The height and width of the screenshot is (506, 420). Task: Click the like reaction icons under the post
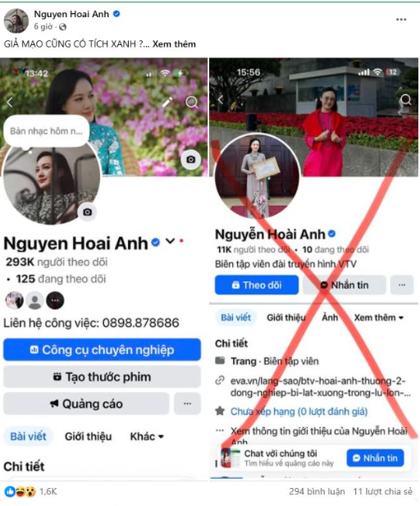[x=20, y=491]
